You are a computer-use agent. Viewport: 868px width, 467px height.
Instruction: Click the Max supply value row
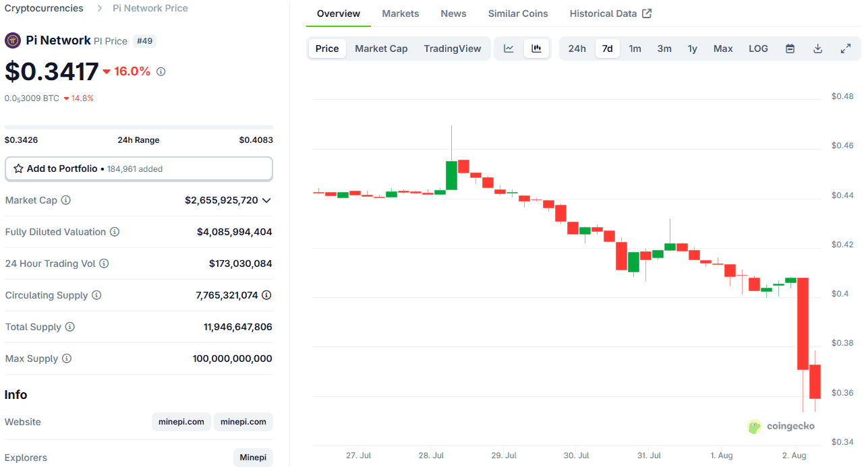click(x=232, y=359)
